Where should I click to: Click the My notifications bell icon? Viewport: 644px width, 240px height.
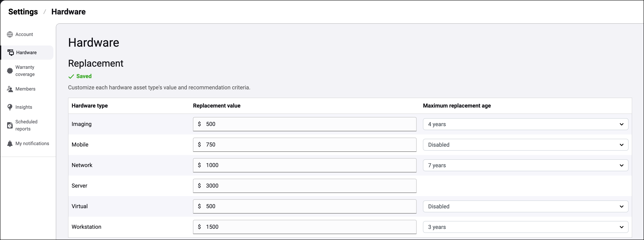[x=10, y=144]
